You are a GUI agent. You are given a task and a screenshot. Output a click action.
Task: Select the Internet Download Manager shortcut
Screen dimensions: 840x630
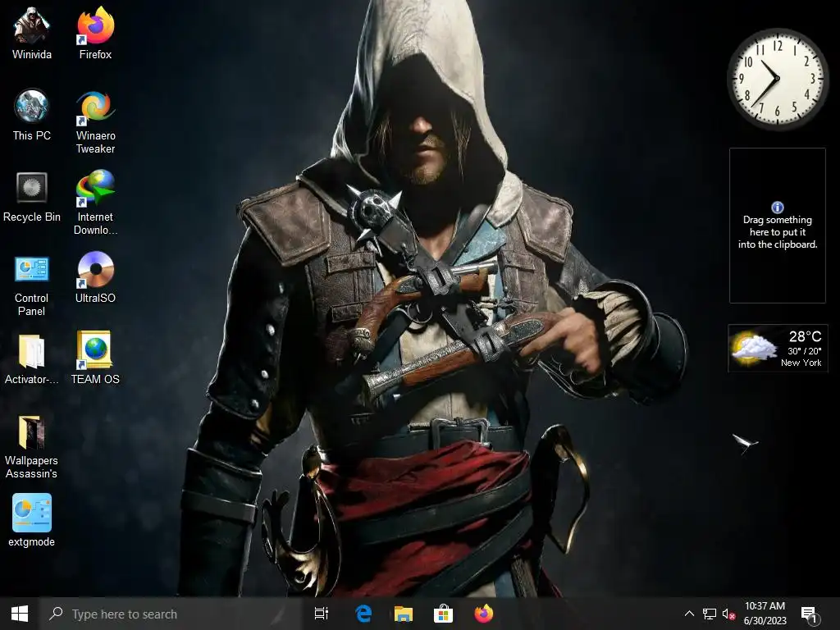(x=95, y=203)
